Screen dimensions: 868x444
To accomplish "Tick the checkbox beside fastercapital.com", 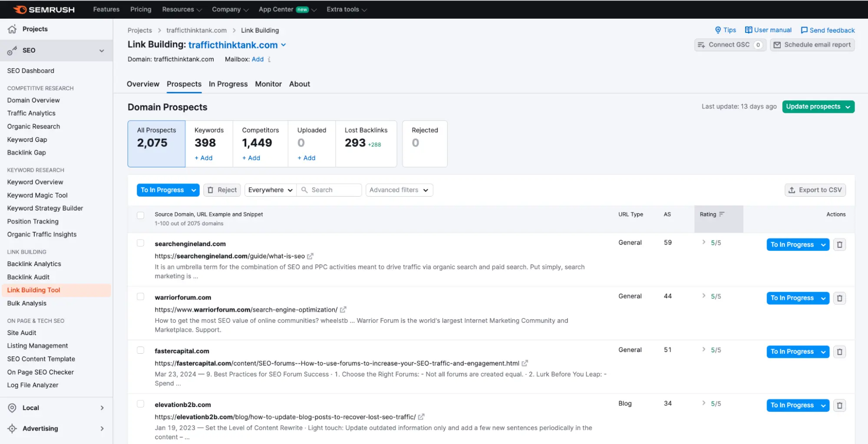I will tap(140, 350).
